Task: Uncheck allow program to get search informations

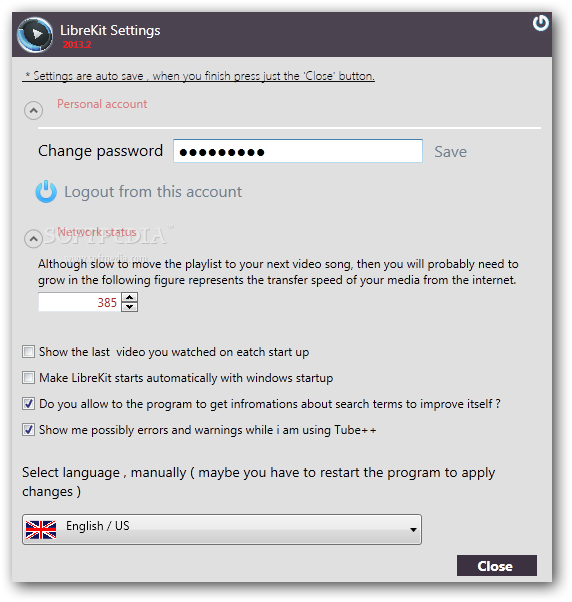Action: (28, 404)
